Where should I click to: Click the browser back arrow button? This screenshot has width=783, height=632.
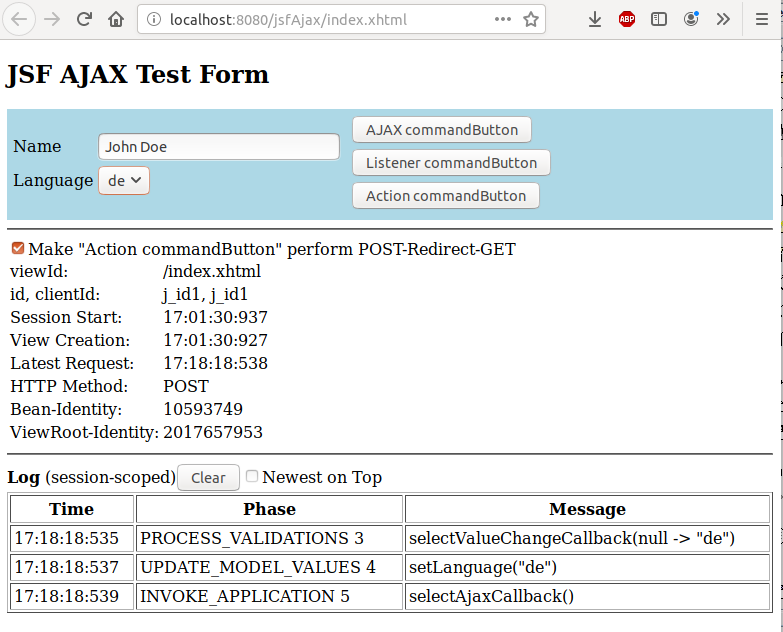[22, 19]
